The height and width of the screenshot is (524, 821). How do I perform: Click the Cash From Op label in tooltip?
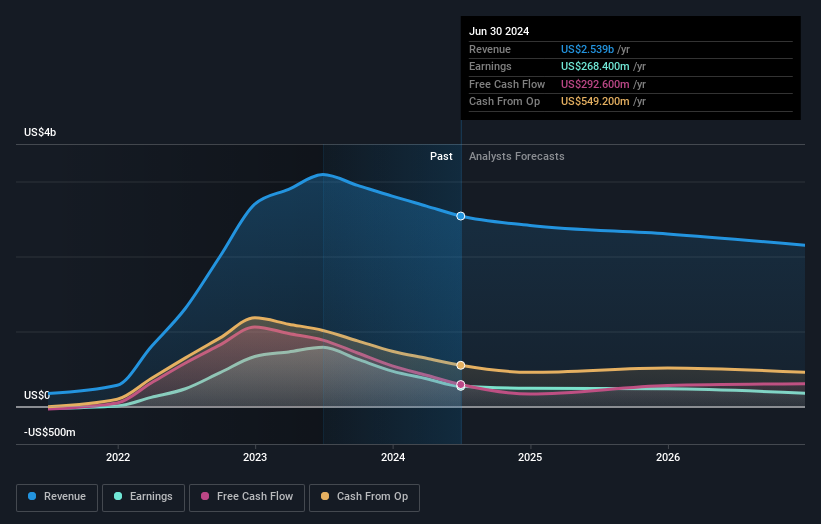click(504, 102)
